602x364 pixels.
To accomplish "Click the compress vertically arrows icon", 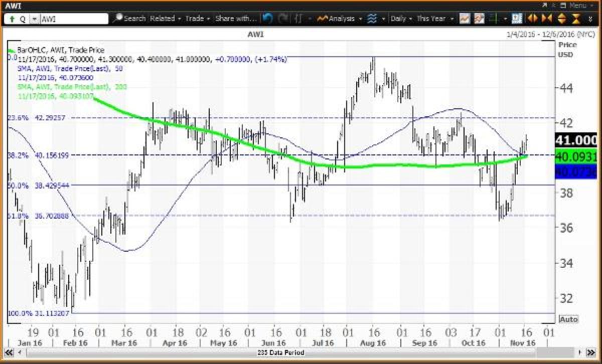I will pos(576,19).
